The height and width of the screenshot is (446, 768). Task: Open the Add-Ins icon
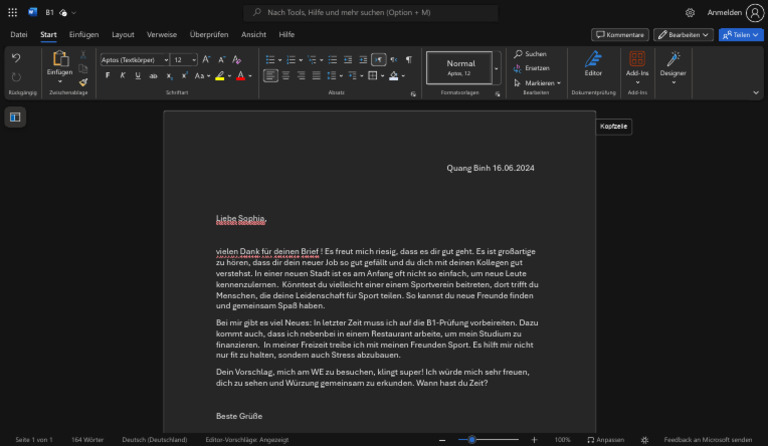click(636, 63)
